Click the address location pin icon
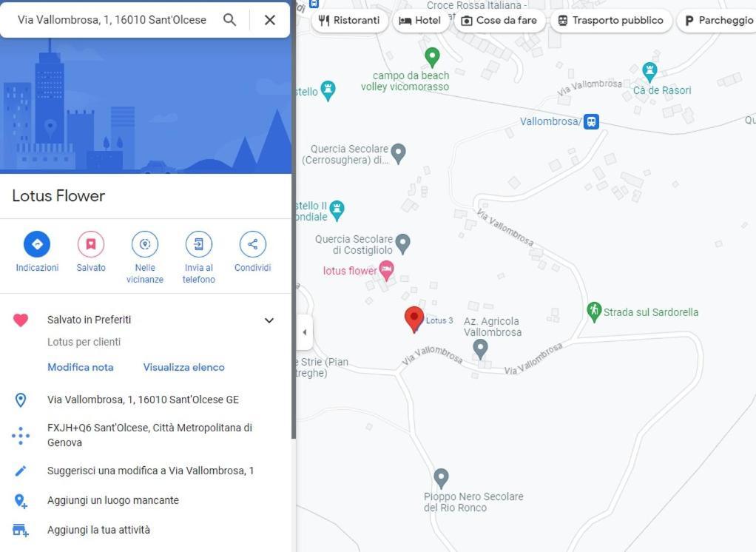The height and width of the screenshot is (552, 756). pyautogui.click(x=20, y=400)
